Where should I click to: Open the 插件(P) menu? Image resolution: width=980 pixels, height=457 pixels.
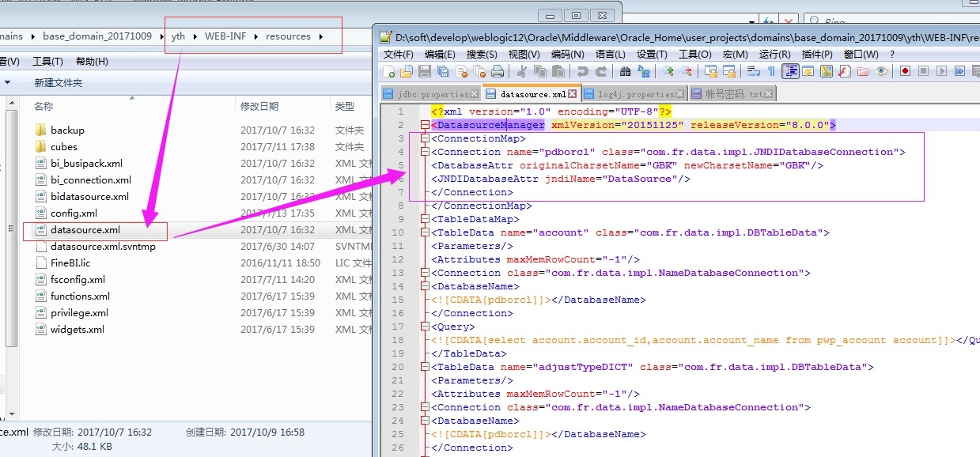pos(816,54)
